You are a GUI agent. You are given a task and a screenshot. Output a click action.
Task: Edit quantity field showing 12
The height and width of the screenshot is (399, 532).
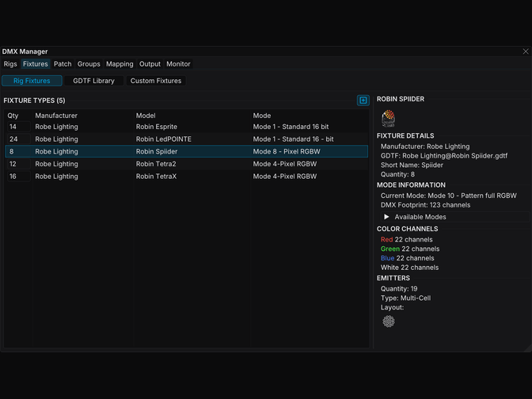coord(19,164)
